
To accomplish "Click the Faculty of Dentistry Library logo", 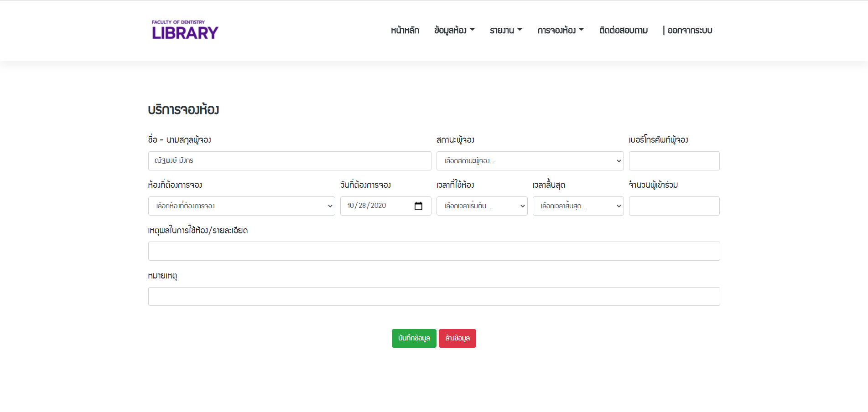I will click(185, 30).
